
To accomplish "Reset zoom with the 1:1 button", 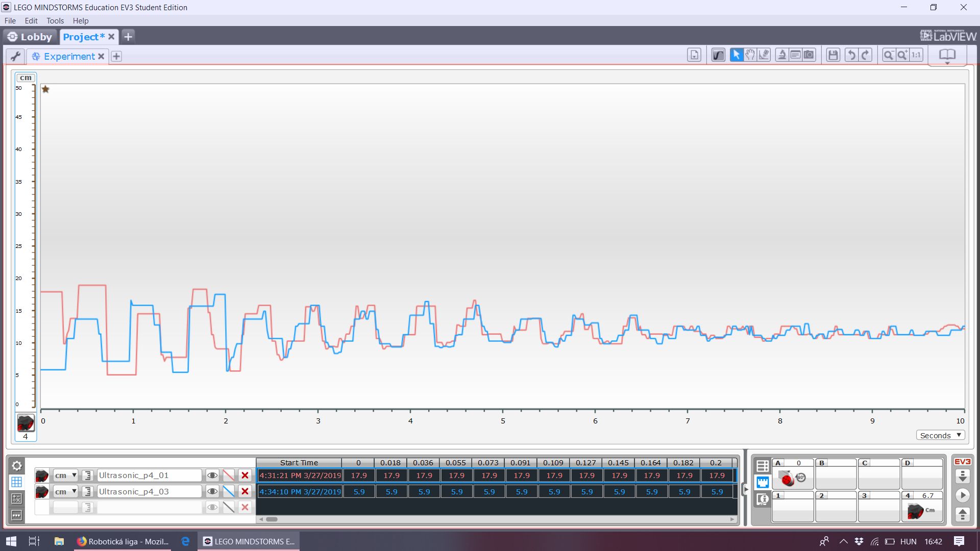I will pyautogui.click(x=917, y=55).
